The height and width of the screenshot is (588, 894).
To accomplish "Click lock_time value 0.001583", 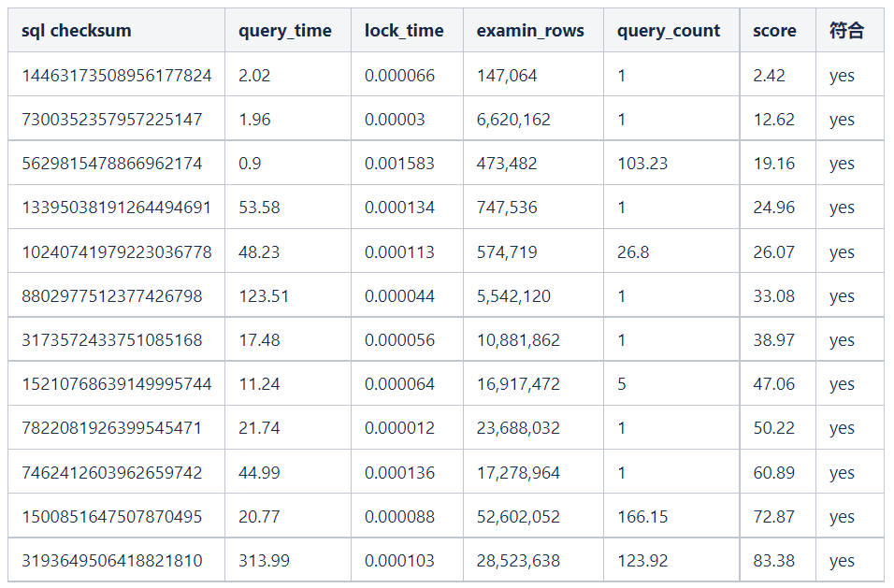I will (399, 164).
